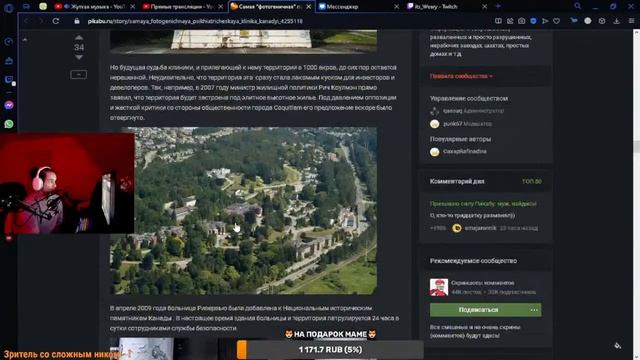The image size is (640, 360).
Task: Upvote the post with the up arrow
Action: pos(79,38)
